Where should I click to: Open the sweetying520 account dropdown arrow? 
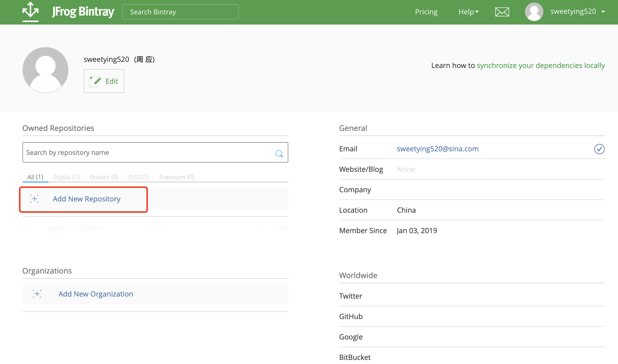tap(603, 12)
